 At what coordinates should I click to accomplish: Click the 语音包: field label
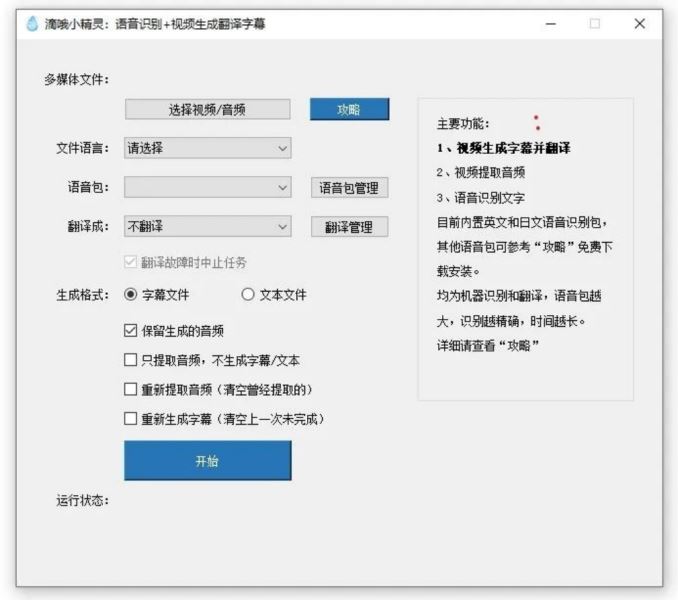89,187
